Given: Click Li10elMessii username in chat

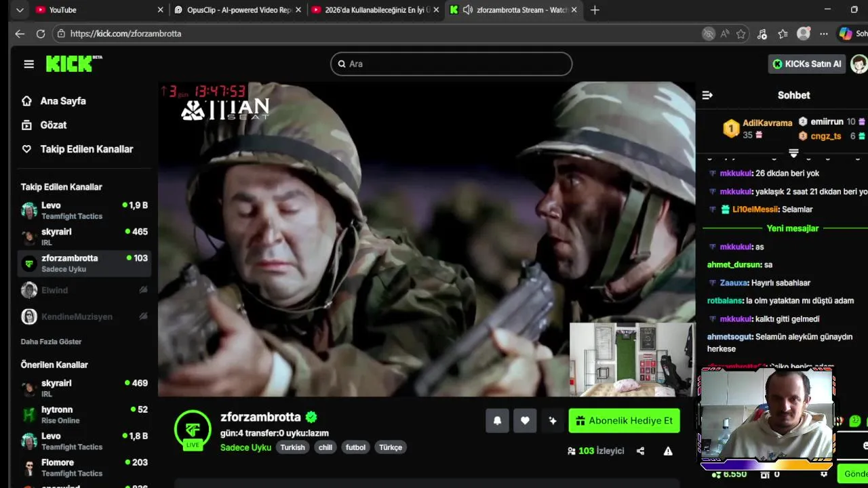Looking at the screenshot, I should 755,209.
